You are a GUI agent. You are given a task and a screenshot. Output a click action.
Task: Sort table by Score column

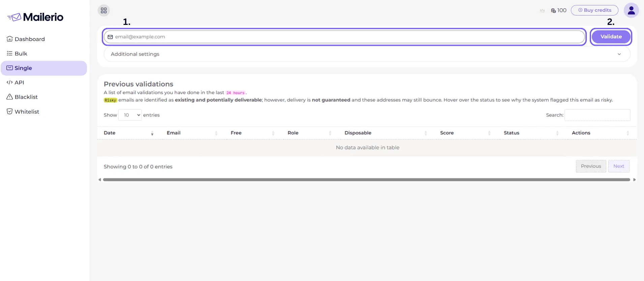click(x=465, y=133)
